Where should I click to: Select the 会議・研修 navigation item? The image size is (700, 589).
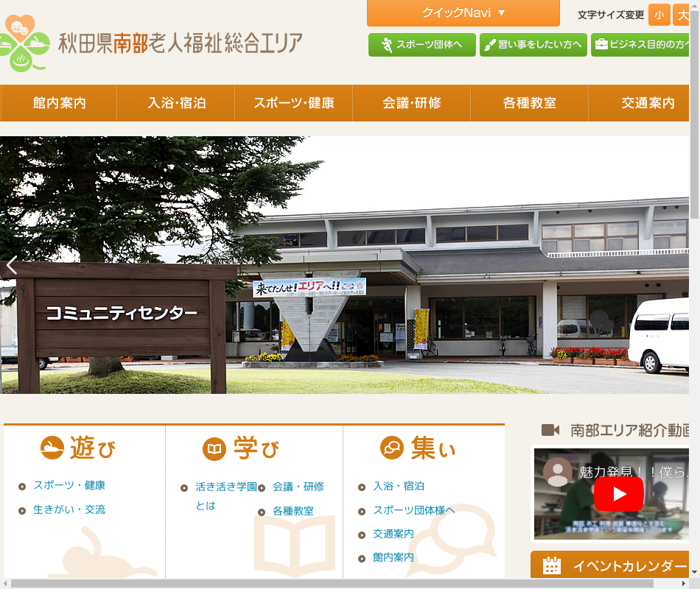pyautogui.click(x=411, y=103)
